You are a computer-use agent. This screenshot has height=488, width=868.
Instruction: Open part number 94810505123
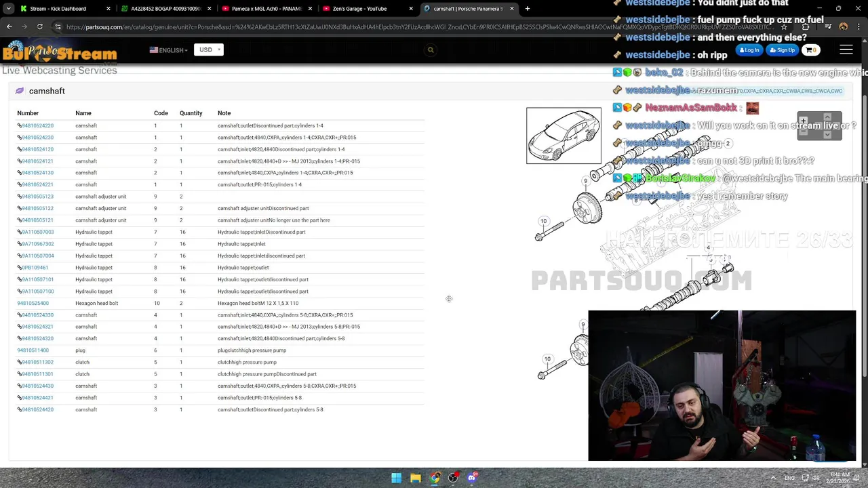(37, 197)
